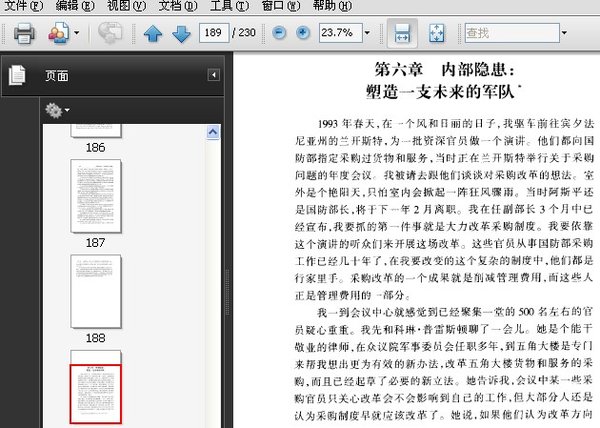Viewport: 600px width, 428px height.
Task: Open the thumbnail options gear menu
Action: click(x=55, y=109)
